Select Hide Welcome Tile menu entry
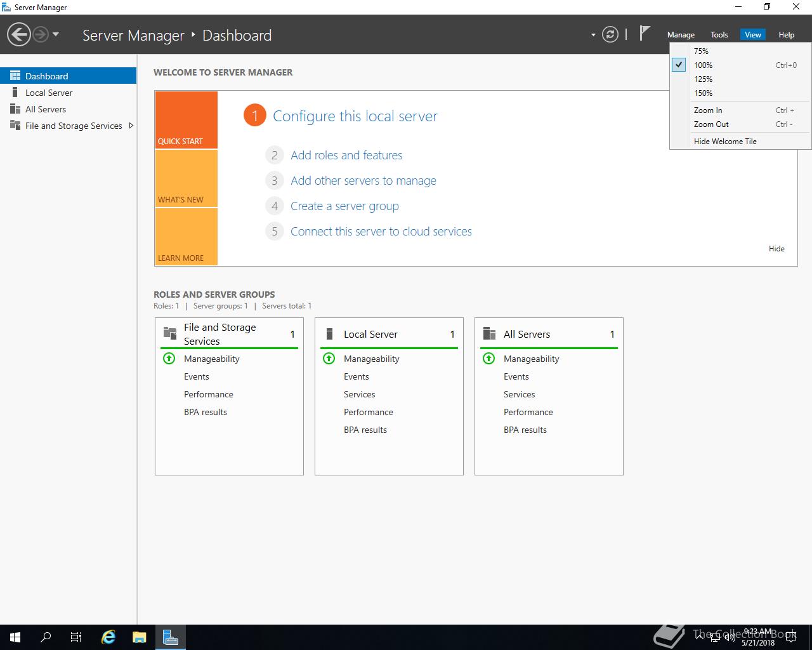This screenshot has width=812, height=650. 740,141
